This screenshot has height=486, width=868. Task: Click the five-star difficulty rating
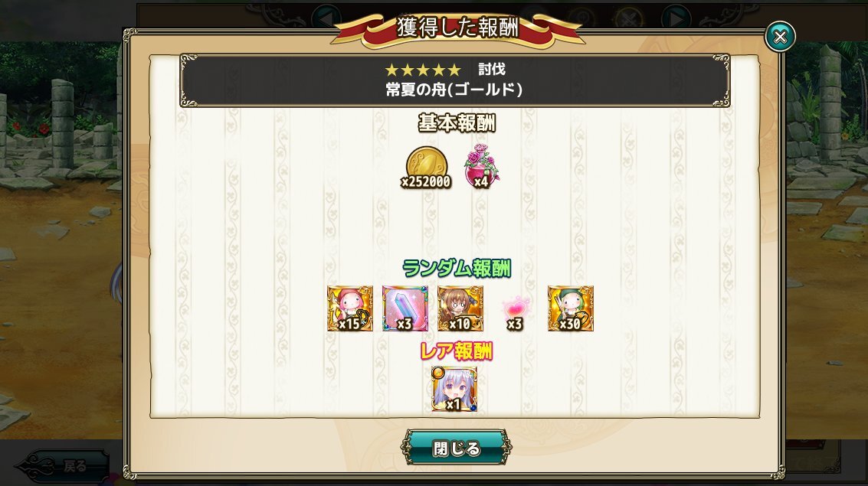pyautogui.click(x=423, y=70)
